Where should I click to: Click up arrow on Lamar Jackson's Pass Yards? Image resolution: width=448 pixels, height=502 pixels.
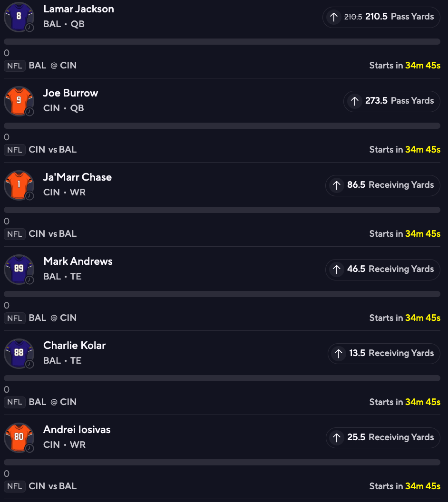coord(334,17)
